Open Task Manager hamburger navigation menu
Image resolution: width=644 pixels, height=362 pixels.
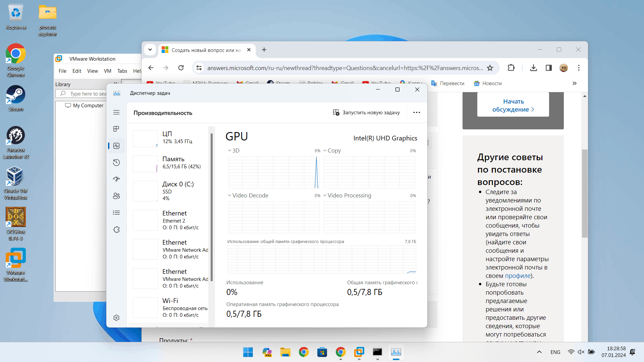[x=116, y=112]
